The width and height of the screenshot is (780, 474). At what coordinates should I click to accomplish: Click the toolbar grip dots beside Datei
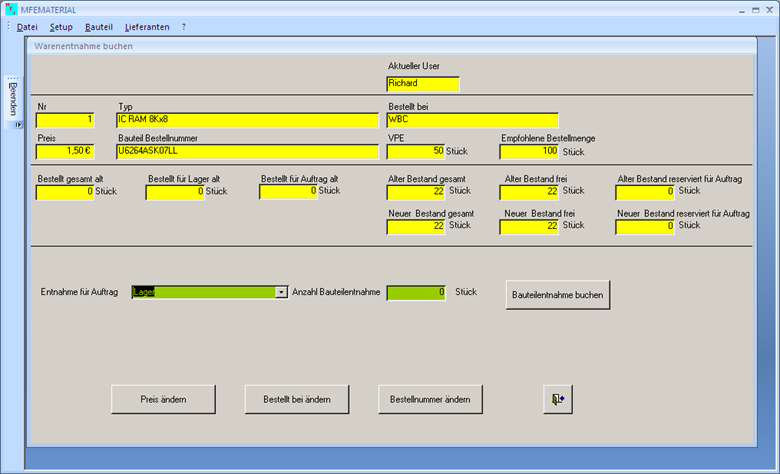(x=8, y=26)
